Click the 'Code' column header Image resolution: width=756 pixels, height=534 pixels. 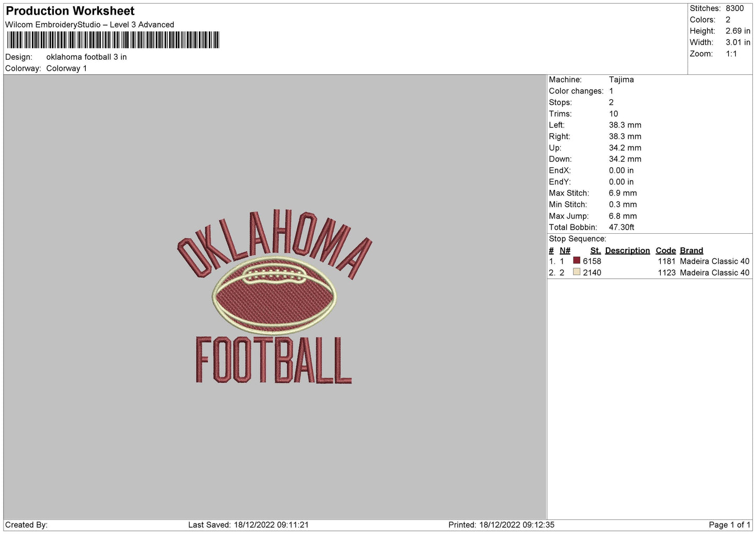click(x=665, y=251)
